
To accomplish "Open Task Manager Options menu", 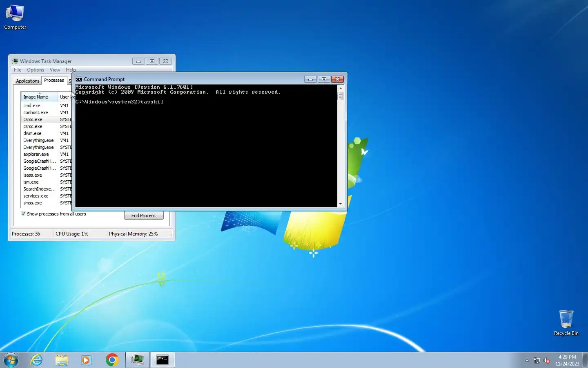I will point(36,70).
